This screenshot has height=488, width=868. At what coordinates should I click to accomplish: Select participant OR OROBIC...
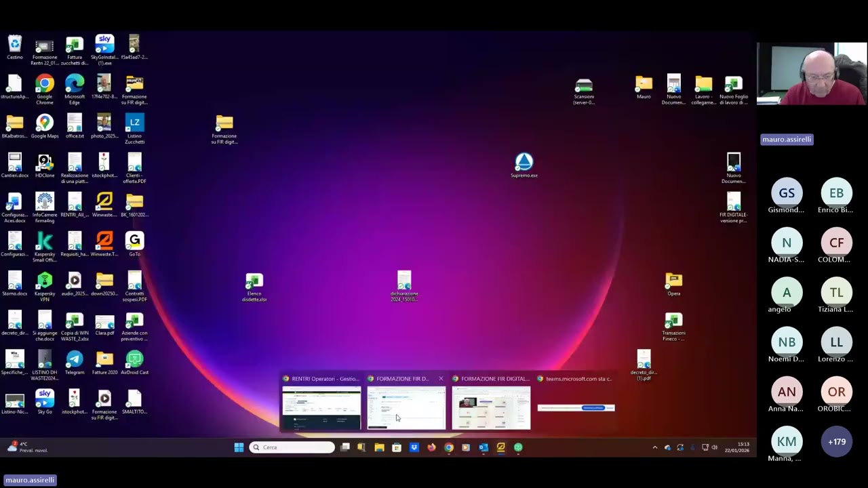tap(836, 396)
